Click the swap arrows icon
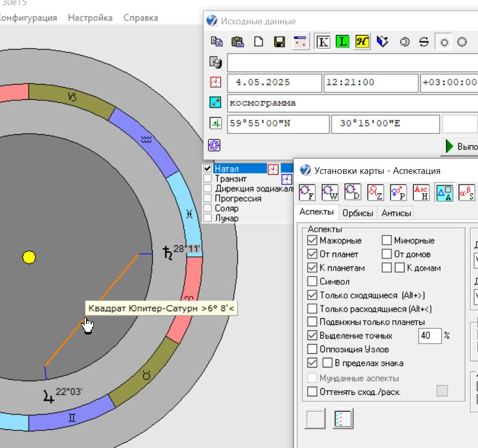This screenshot has width=478, height=448. [x=424, y=42]
